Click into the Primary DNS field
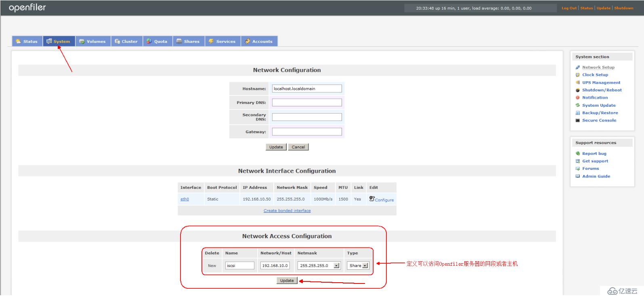This screenshot has width=644, height=296. point(307,103)
